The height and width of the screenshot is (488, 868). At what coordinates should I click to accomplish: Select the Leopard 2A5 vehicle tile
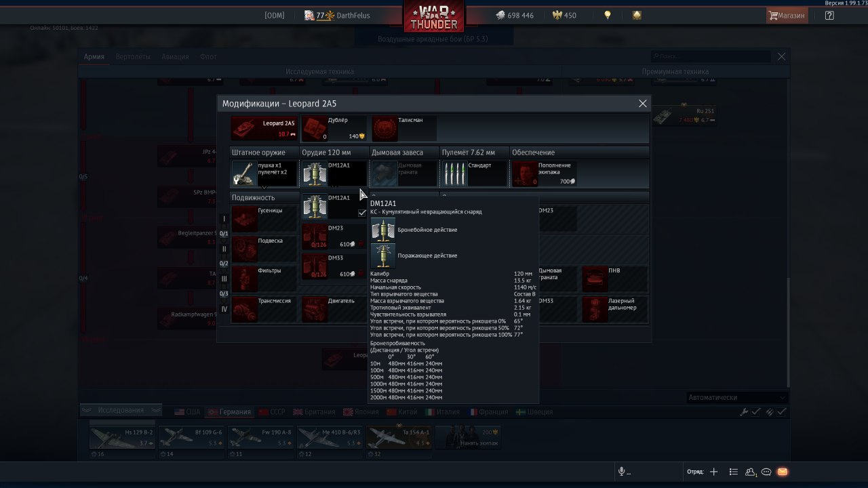(264, 129)
